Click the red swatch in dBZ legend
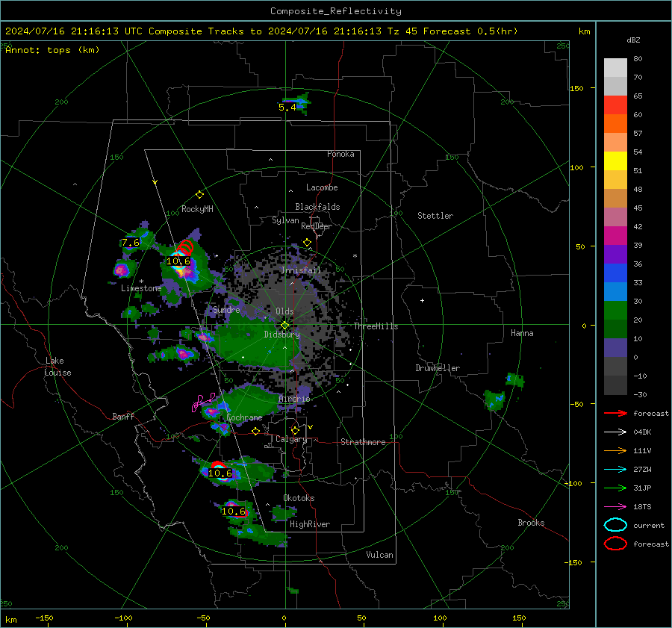Viewport: 672px width, 628px height. [x=615, y=105]
